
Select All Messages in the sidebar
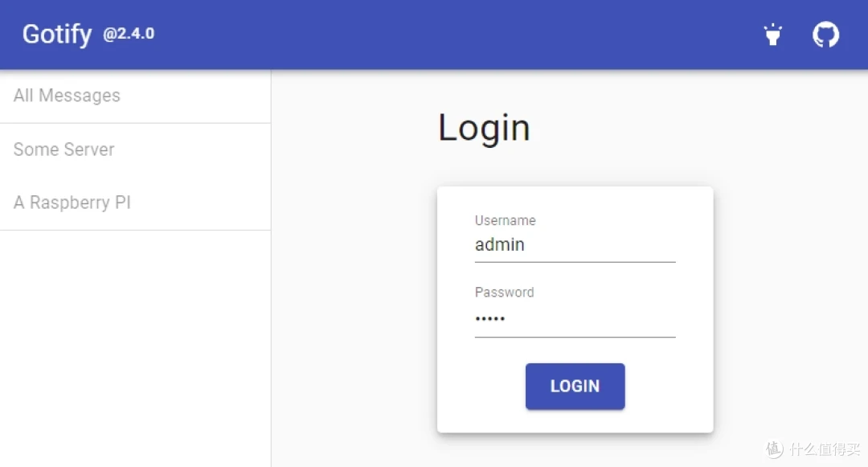67,95
